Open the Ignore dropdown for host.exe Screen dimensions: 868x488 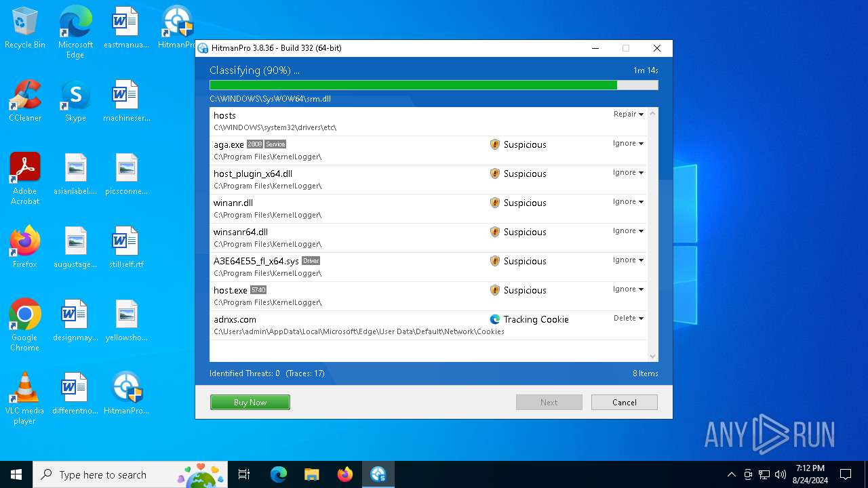click(629, 289)
